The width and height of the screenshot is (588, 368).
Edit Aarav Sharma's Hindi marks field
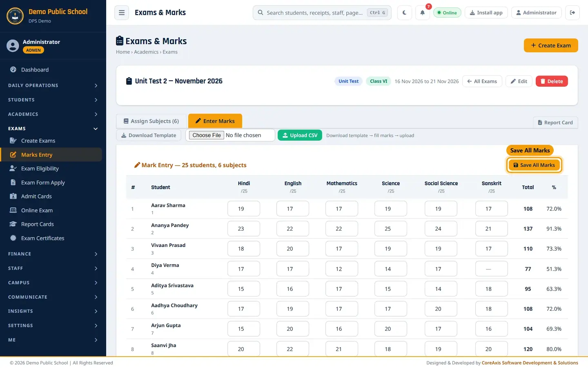(x=244, y=209)
